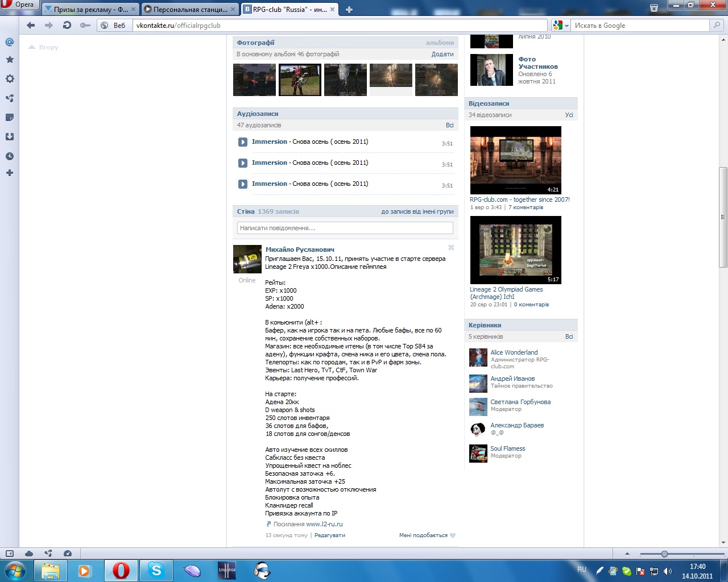Click Редагувати to edit the post
This screenshot has width=728, height=582.
(330, 535)
